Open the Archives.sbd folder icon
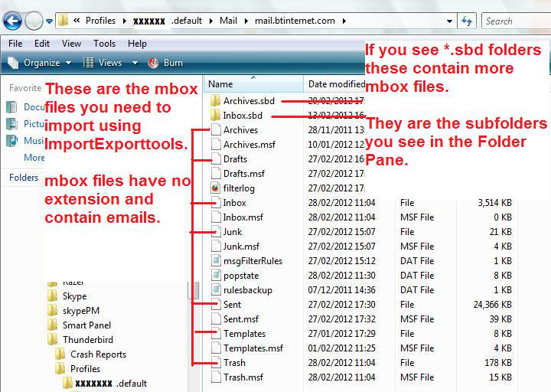The width and height of the screenshot is (551, 392). 215,101
